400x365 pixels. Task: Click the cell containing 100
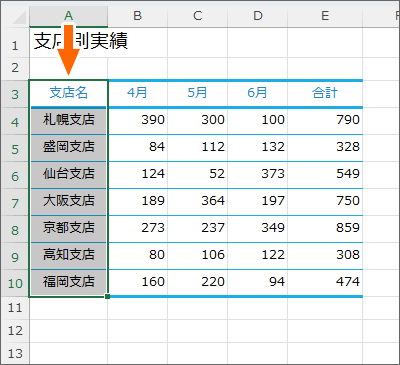(258, 121)
